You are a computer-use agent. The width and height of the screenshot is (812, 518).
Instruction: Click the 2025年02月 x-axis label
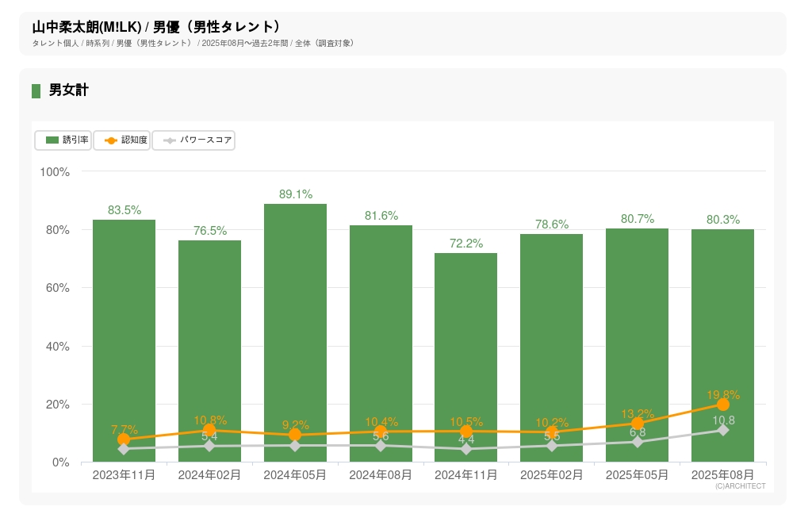pos(552,475)
